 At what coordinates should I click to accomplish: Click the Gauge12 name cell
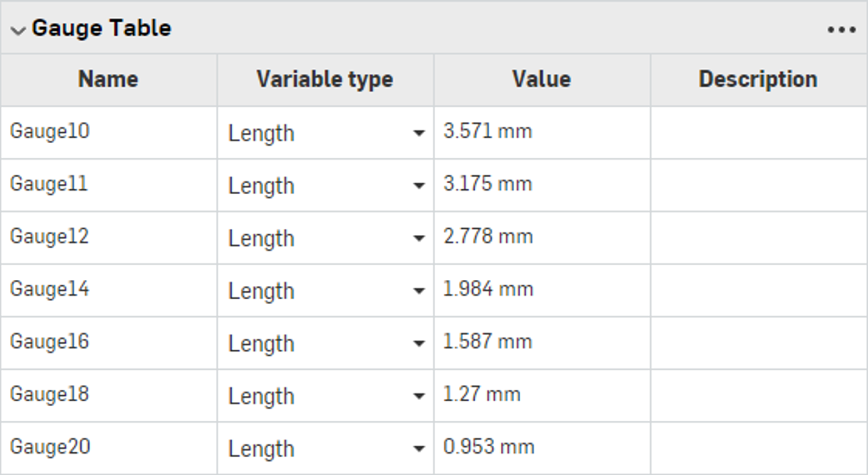(108, 237)
